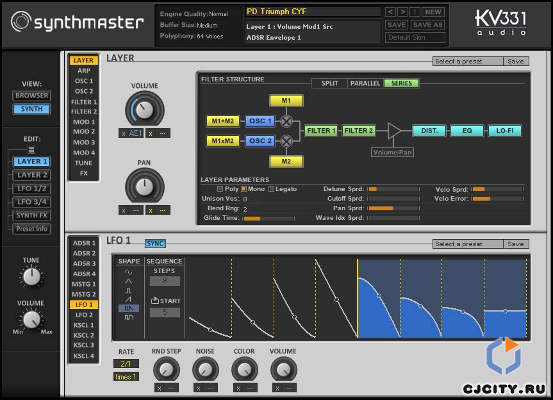Click the SAVE AS button

(427, 25)
